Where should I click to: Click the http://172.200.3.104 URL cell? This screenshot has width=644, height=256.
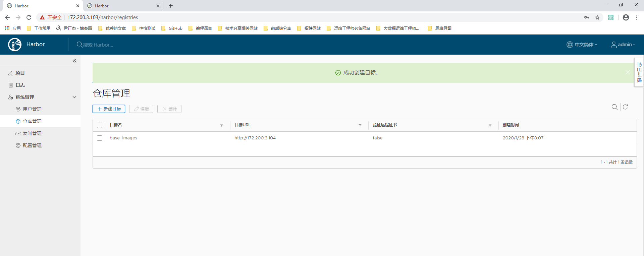click(x=255, y=138)
